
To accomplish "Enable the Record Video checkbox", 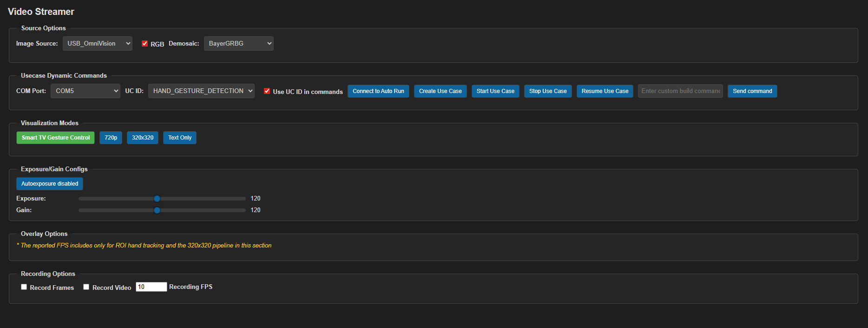I will coord(86,287).
